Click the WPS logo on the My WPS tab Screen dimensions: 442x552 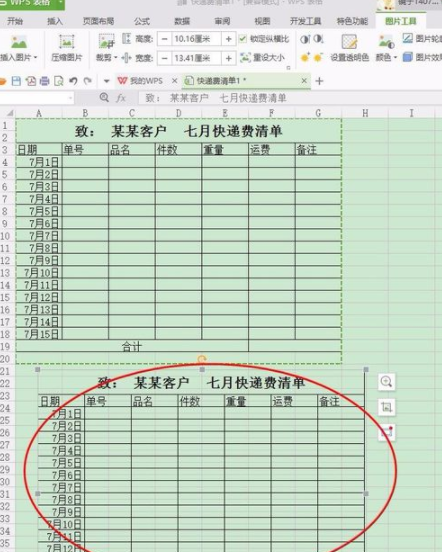tap(122, 81)
